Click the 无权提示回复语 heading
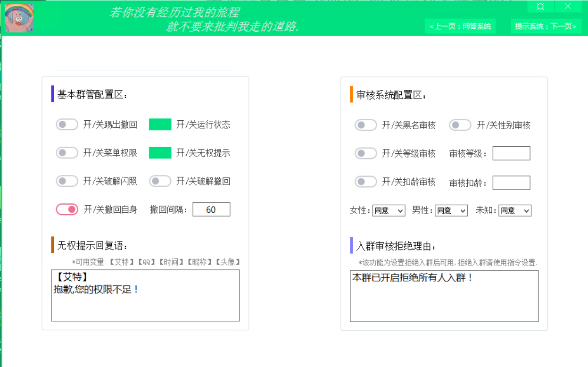Viewport: 588px width, 367px height. (x=92, y=245)
